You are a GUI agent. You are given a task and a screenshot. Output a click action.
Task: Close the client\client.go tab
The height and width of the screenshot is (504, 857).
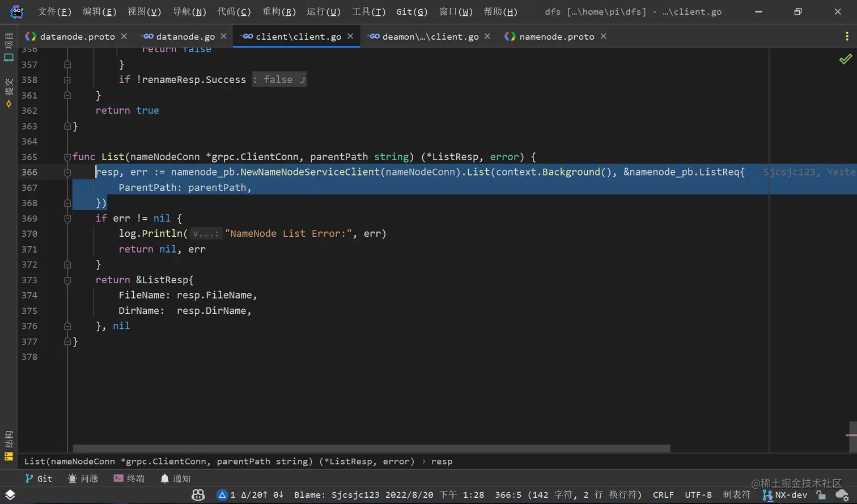[x=350, y=36]
